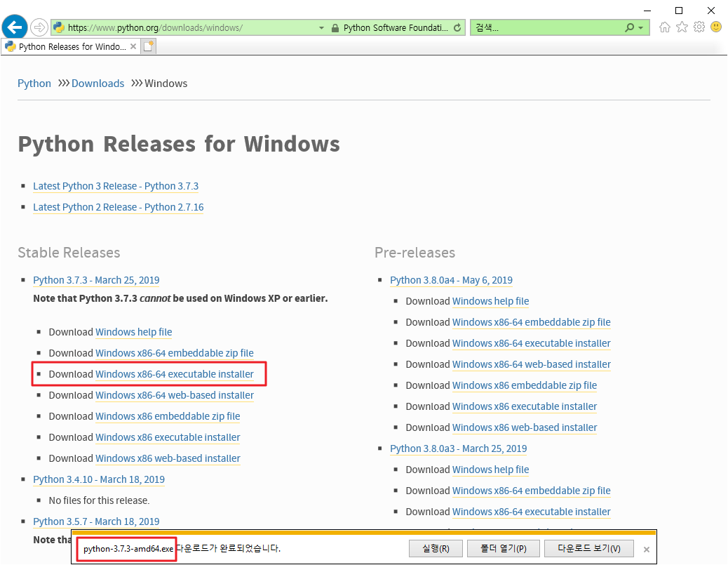Click the Pre-releases heading
The height and width of the screenshot is (565, 728).
pos(415,253)
